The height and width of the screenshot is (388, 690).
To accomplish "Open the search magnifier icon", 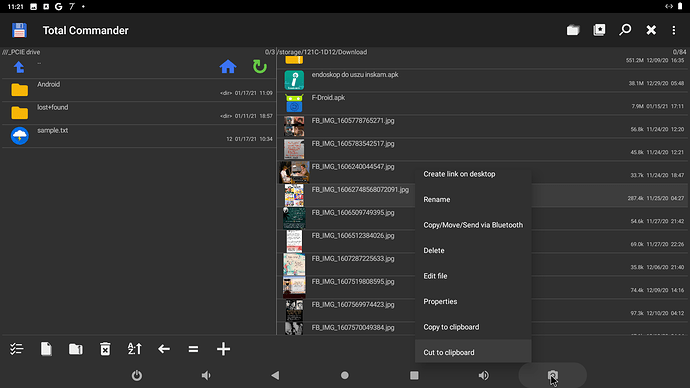I will click(625, 30).
